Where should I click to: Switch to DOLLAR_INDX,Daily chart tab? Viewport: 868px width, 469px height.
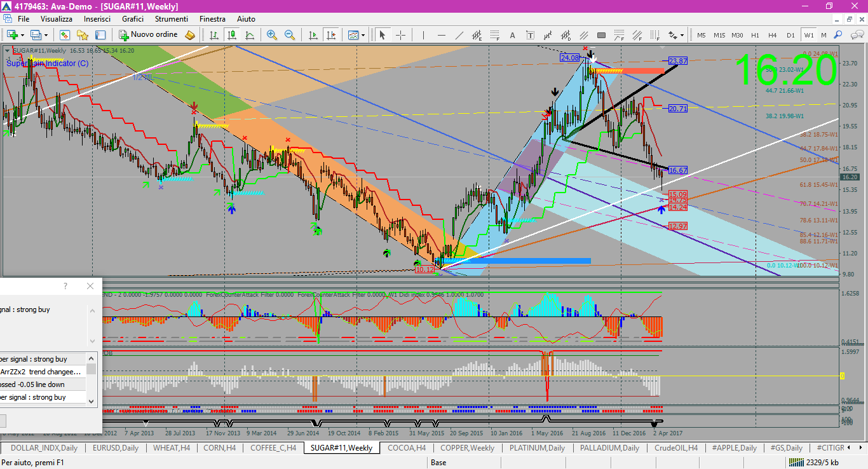[44, 447]
